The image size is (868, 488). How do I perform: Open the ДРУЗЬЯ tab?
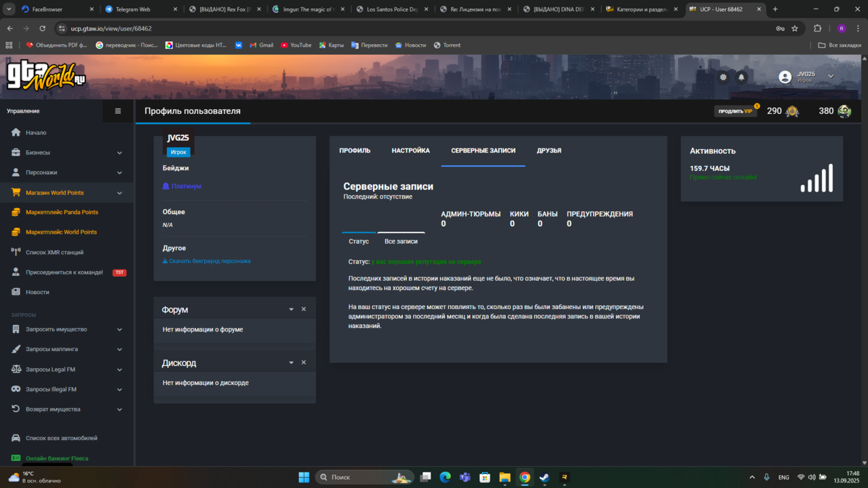[549, 150]
